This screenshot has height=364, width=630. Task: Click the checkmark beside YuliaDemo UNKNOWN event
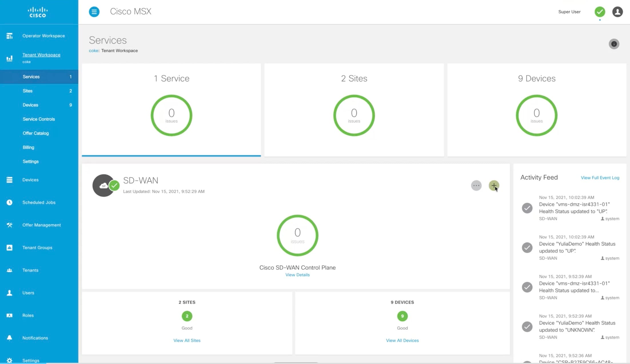527,327
